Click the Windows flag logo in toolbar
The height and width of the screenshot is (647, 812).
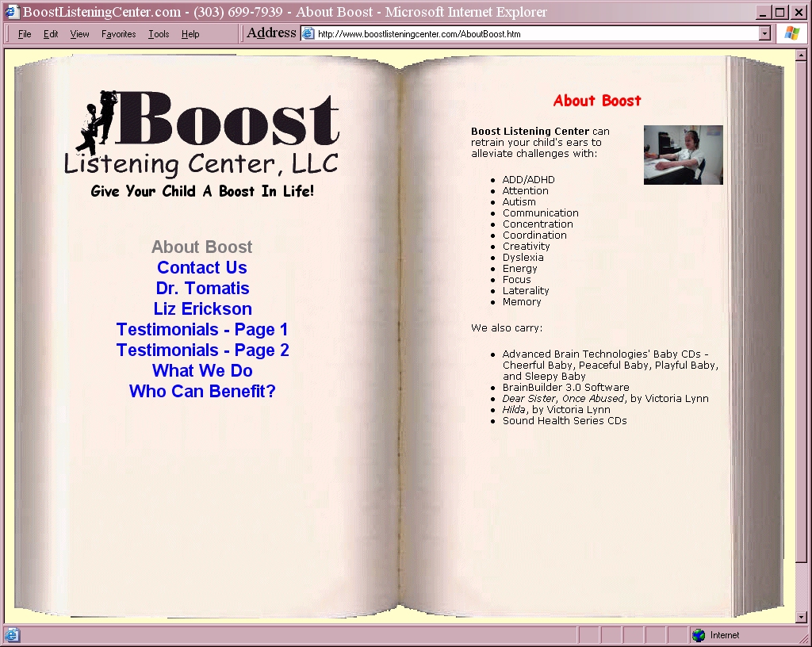[x=791, y=33]
